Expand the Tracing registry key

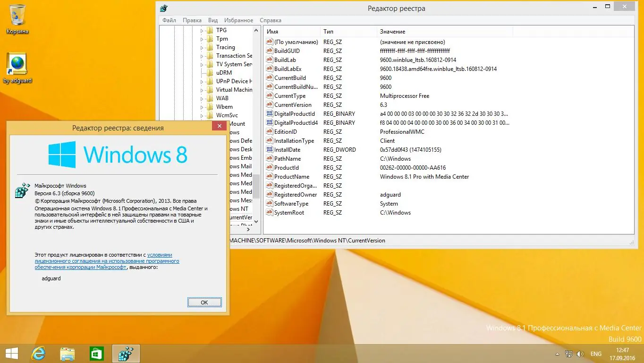tap(202, 47)
